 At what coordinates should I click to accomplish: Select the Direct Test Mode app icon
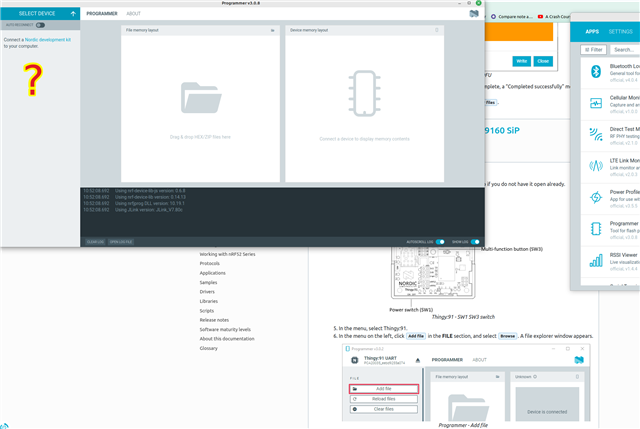click(x=596, y=134)
